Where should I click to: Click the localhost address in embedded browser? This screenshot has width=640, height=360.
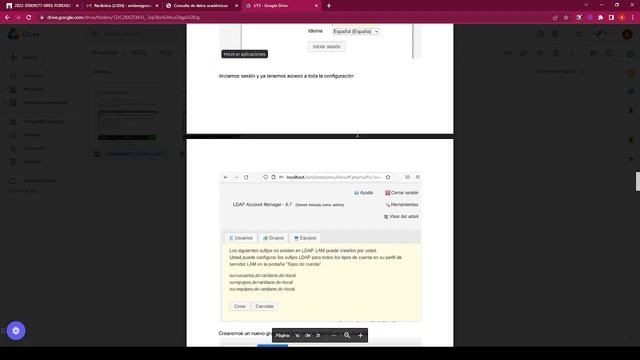(x=334, y=177)
